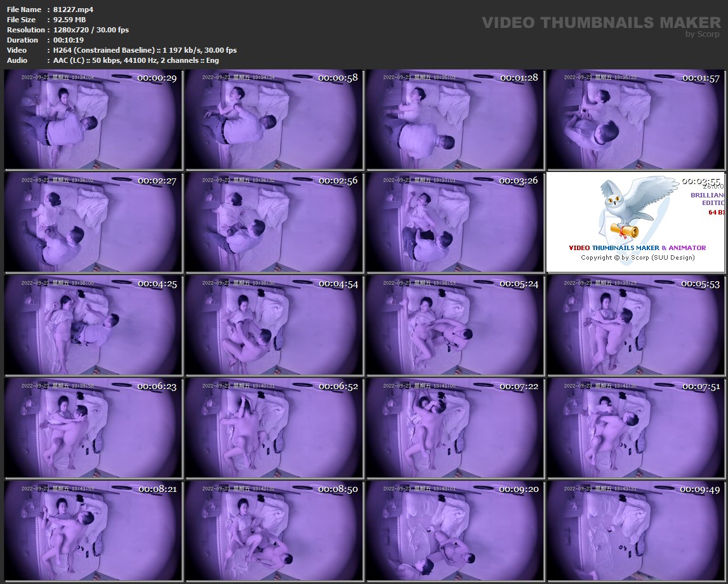This screenshot has width=728, height=584.
Task: Click the Audio AAC (LC) info line
Action: point(136,60)
